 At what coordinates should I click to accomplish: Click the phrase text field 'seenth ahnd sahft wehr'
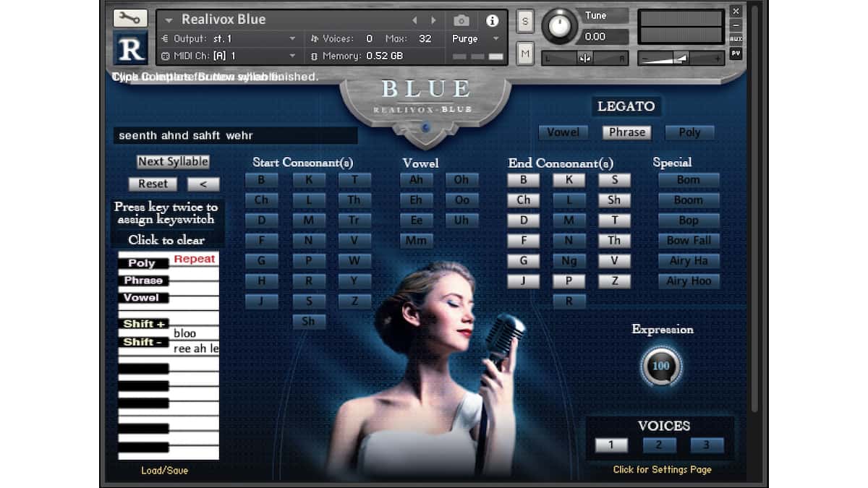(235, 135)
